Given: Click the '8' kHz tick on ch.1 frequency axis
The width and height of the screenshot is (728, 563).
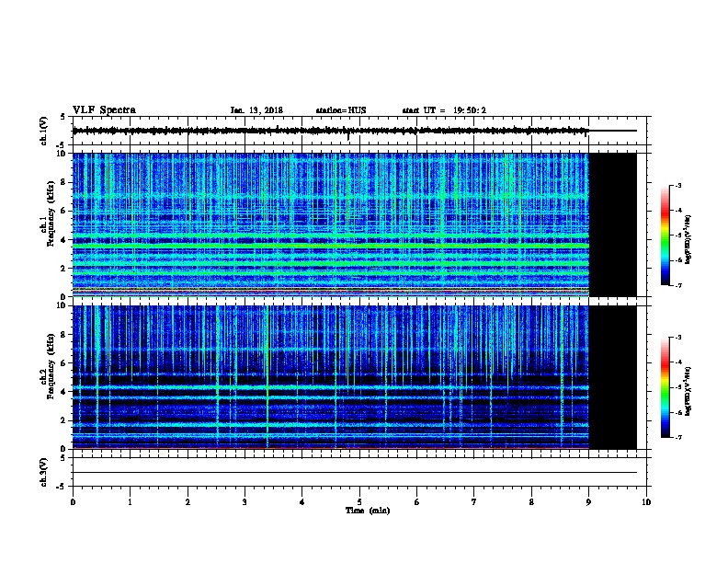Looking at the screenshot, I should (63, 182).
